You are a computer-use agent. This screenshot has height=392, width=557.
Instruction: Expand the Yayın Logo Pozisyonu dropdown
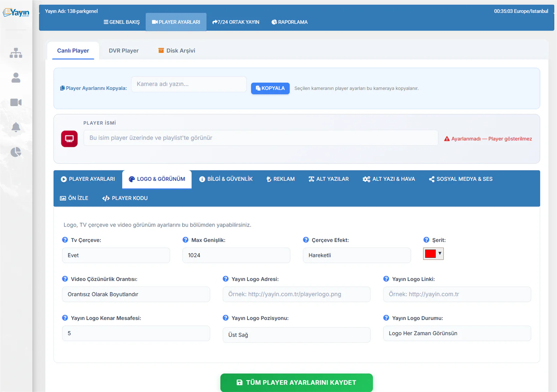tap(297, 335)
